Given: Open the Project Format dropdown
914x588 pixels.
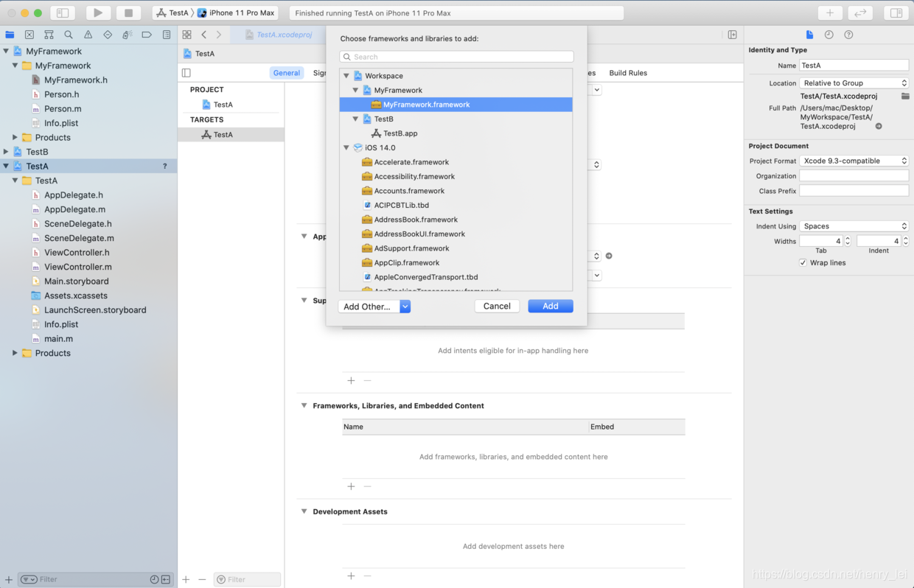Looking at the screenshot, I should click(854, 161).
